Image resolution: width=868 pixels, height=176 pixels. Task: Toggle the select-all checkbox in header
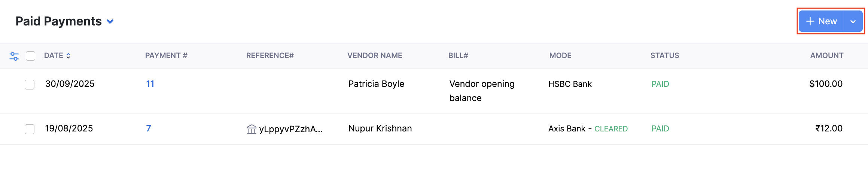[x=31, y=56]
